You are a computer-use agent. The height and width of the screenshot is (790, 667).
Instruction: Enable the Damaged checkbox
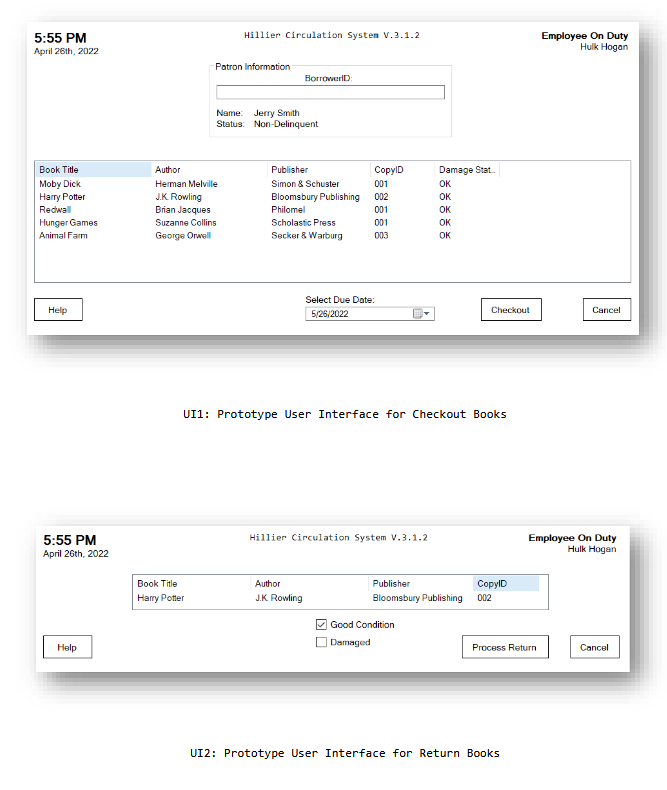click(x=321, y=643)
